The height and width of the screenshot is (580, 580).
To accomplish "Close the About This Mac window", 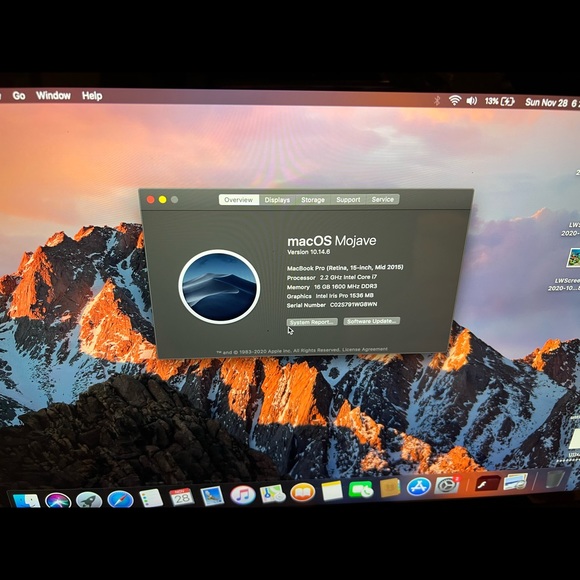I will point(151,200).
